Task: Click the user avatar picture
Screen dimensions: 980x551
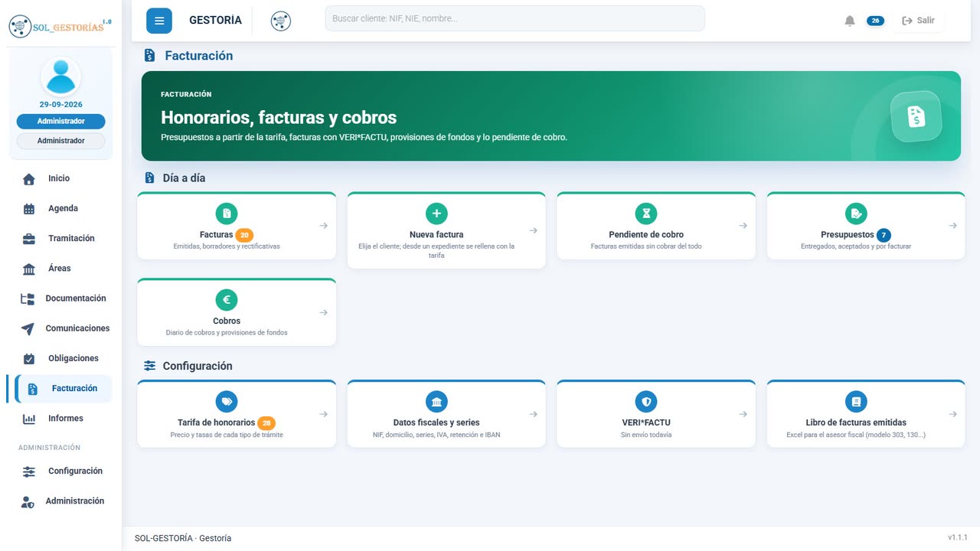Action: tap(60, 77)
